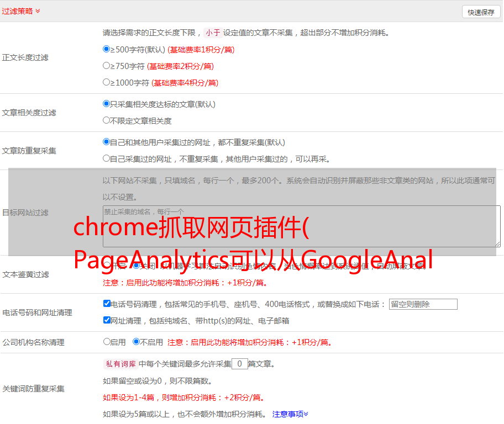The width and height of the screenshot is (504, 424).
Task: Click 如果留空或设为0，则不限篇数 text
Action: pos(158,381)
